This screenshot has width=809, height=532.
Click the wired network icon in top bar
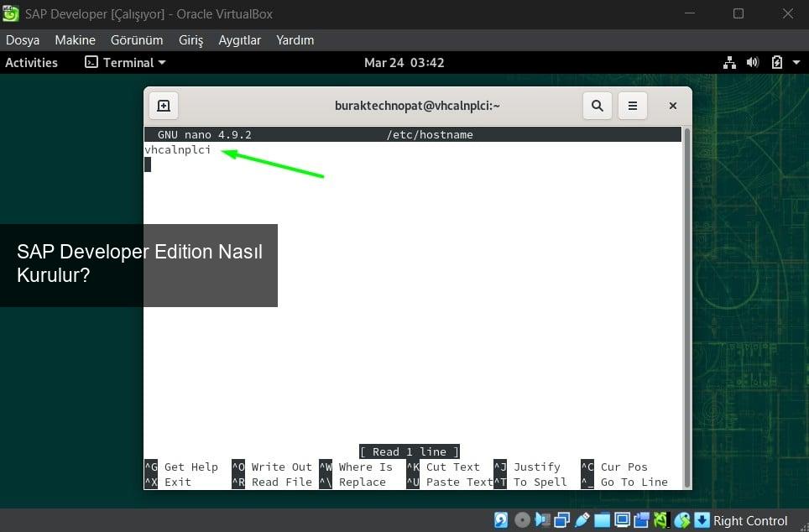coord(728,63)
